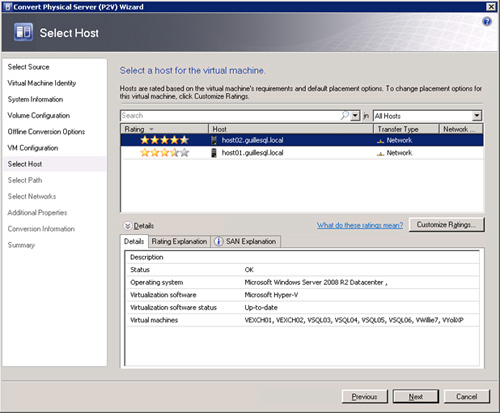Switch to the Details tab
The height and width of the screenshot is (413, 500).
point(134,241)
